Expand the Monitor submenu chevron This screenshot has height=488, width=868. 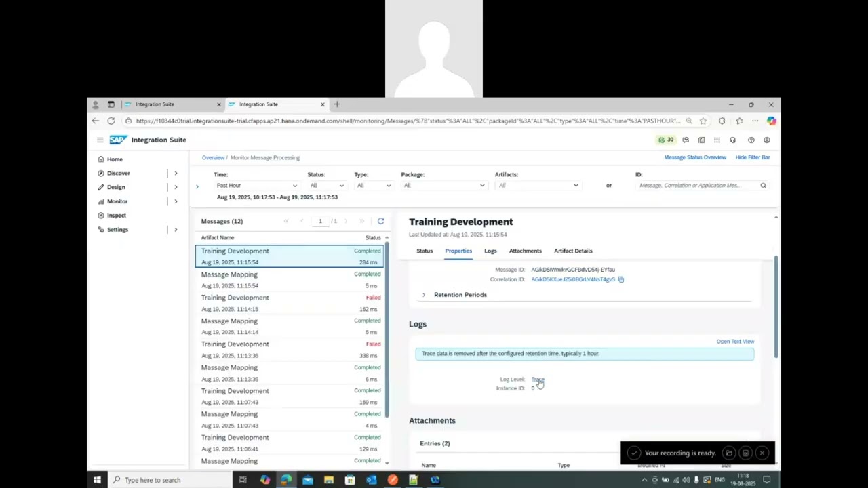(x=176, y=201)
